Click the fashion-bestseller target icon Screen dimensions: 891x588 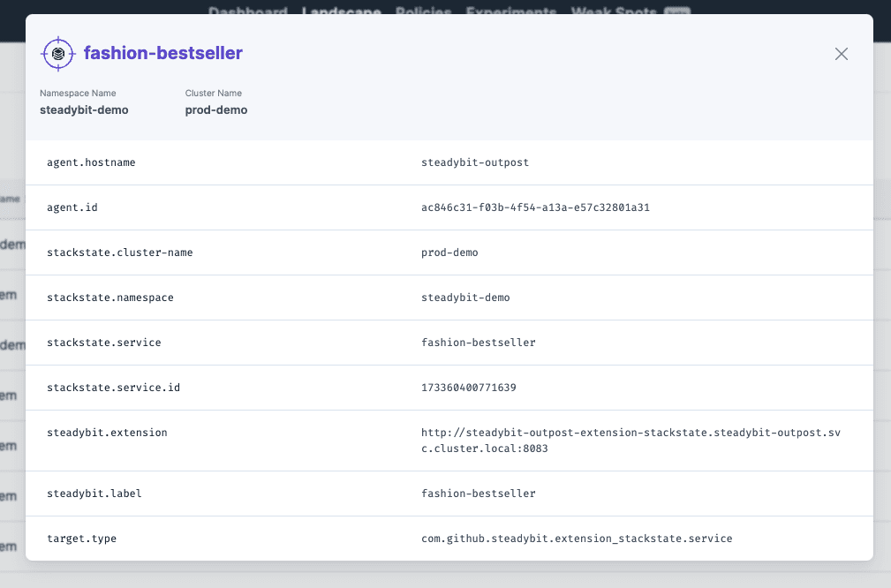57,53
